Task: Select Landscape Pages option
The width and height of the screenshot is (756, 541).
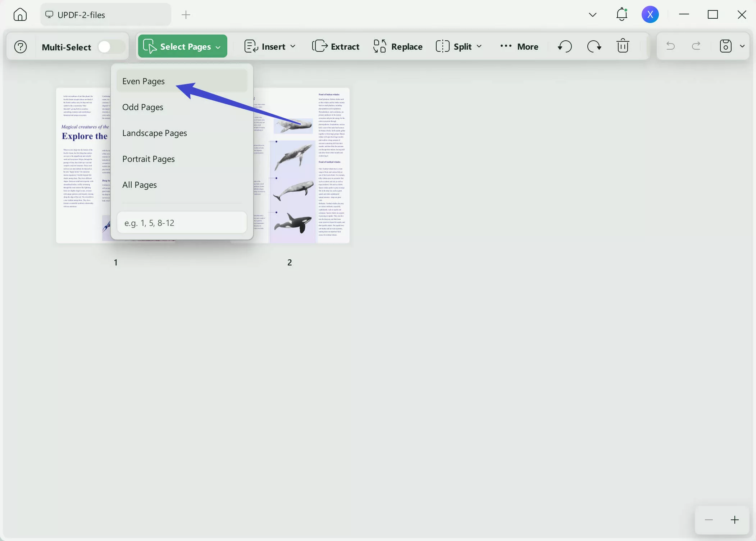Action: (154, 133)
